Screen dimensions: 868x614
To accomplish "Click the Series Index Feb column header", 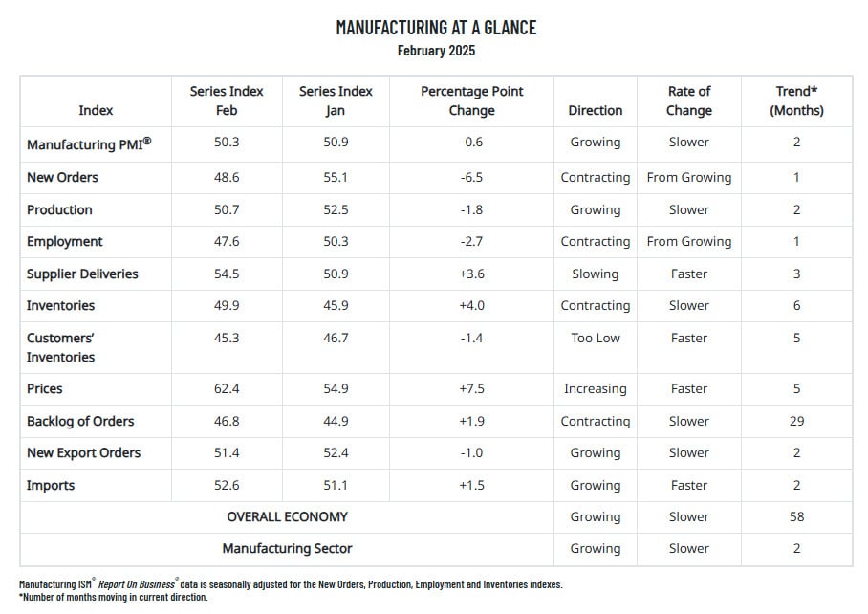I will coord(227,100).
